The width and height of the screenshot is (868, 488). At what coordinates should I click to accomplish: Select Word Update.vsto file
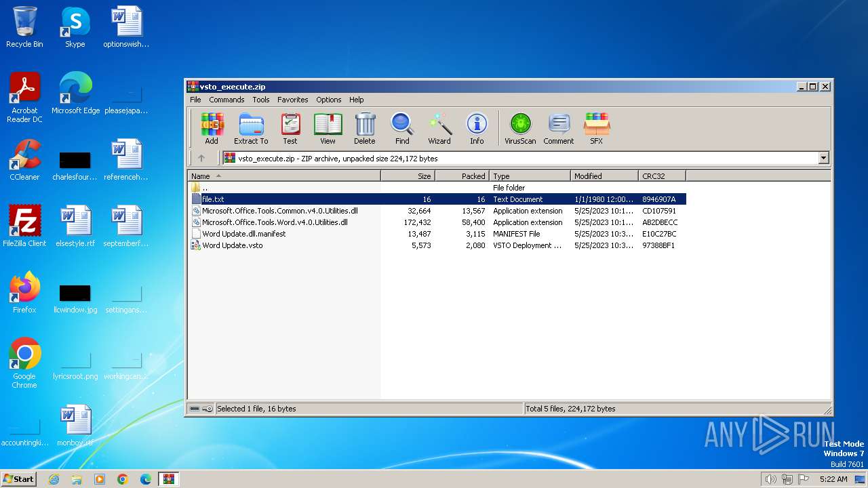[x=437, y=245]
